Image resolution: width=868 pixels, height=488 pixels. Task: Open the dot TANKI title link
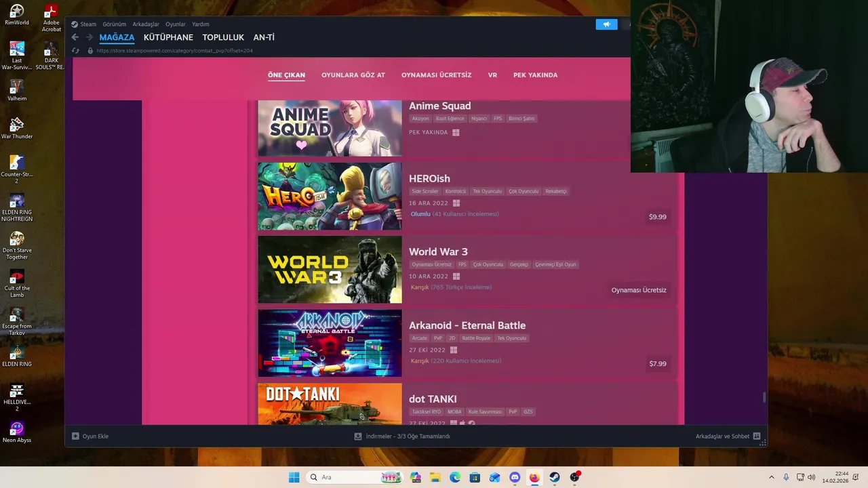coord(433,399)
